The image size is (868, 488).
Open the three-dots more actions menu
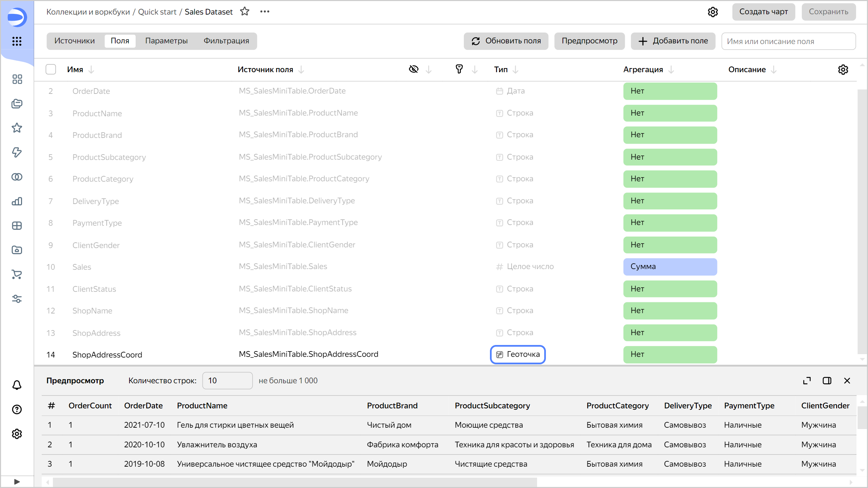click(x=264, y=12)
